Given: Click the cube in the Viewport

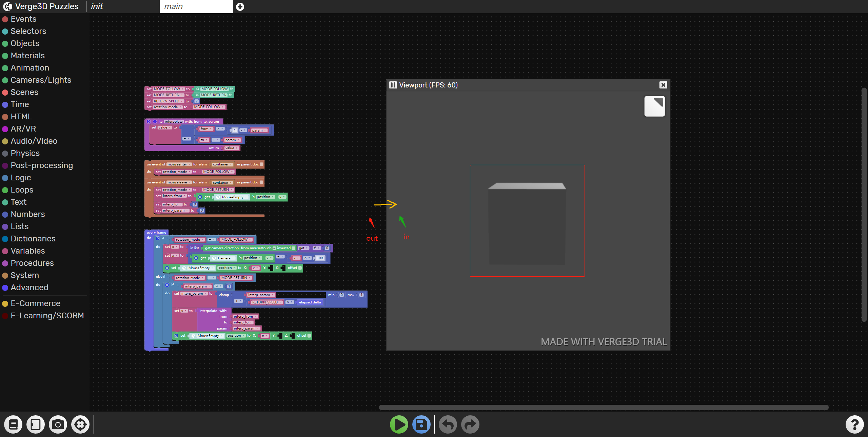Looking at the screenshot, I should pyautogui.click(x=527, y=224).
